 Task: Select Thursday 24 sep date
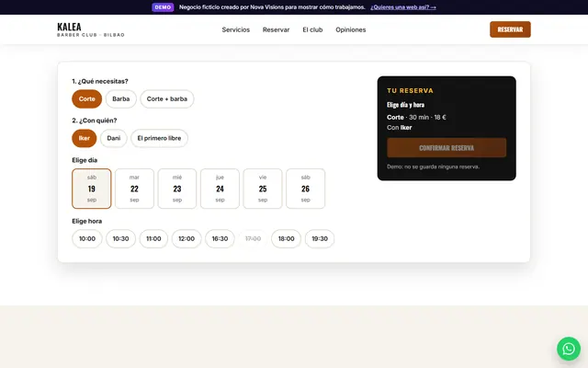tap(220, 189)
